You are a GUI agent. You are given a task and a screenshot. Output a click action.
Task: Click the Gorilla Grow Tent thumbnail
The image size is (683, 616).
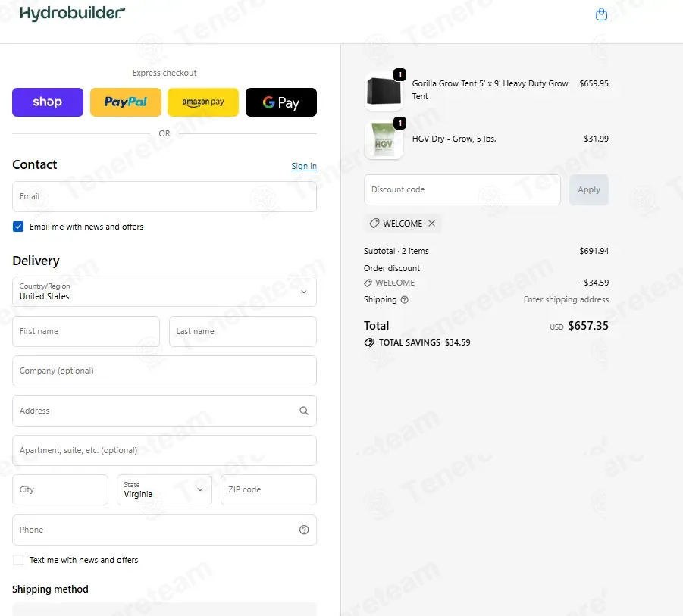click(x=384, y=91)
